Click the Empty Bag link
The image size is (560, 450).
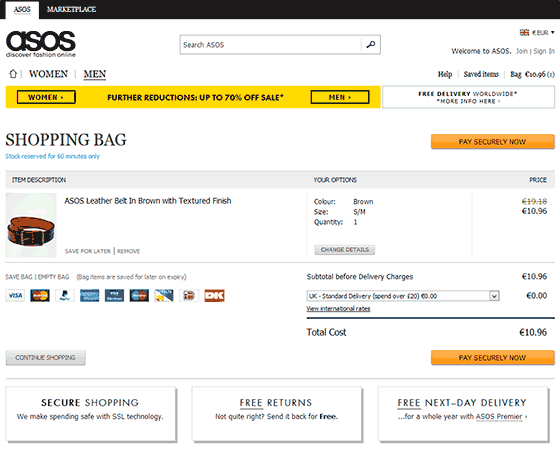click(54, 277)
